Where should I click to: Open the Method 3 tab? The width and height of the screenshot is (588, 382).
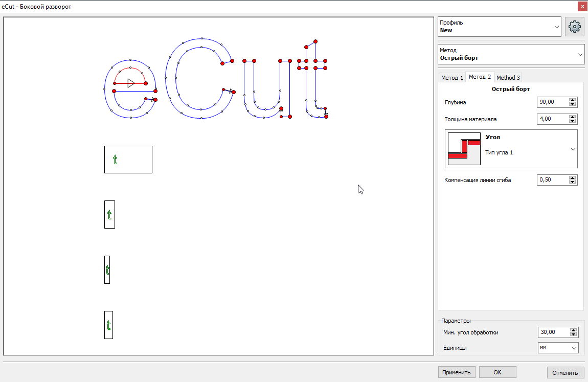click(508, 78)
